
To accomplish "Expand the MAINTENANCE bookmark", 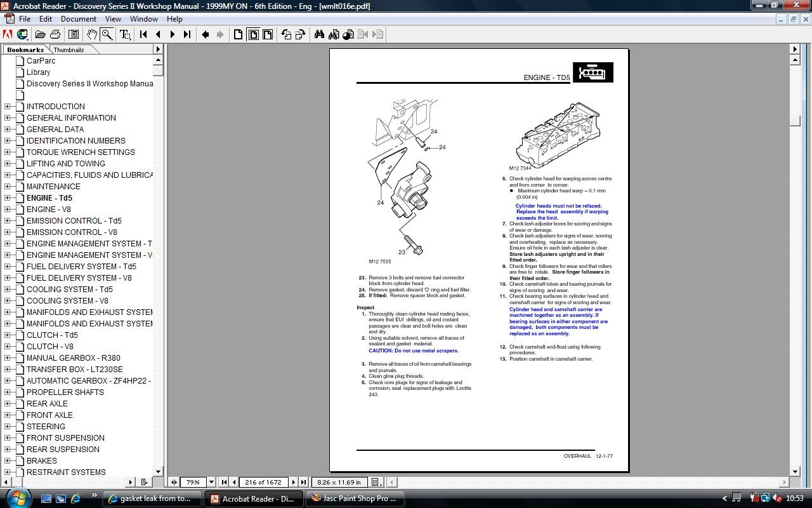I will (x=8, y=186).
